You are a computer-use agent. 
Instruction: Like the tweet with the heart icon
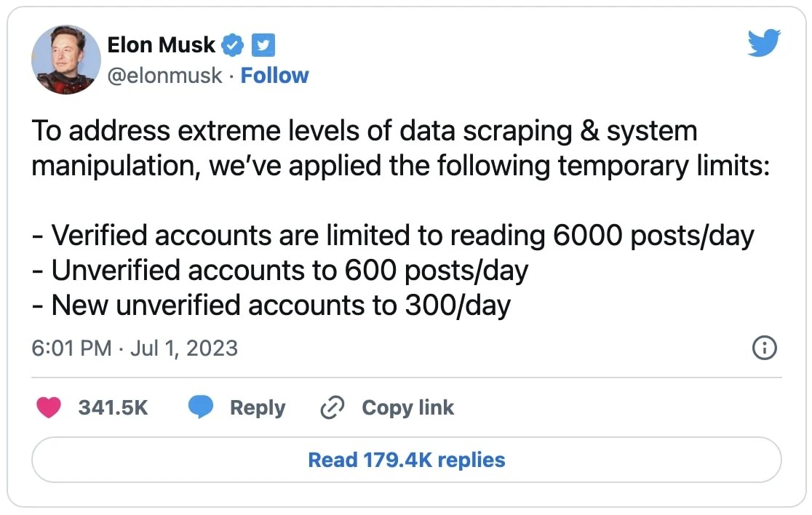pos(49,408)
